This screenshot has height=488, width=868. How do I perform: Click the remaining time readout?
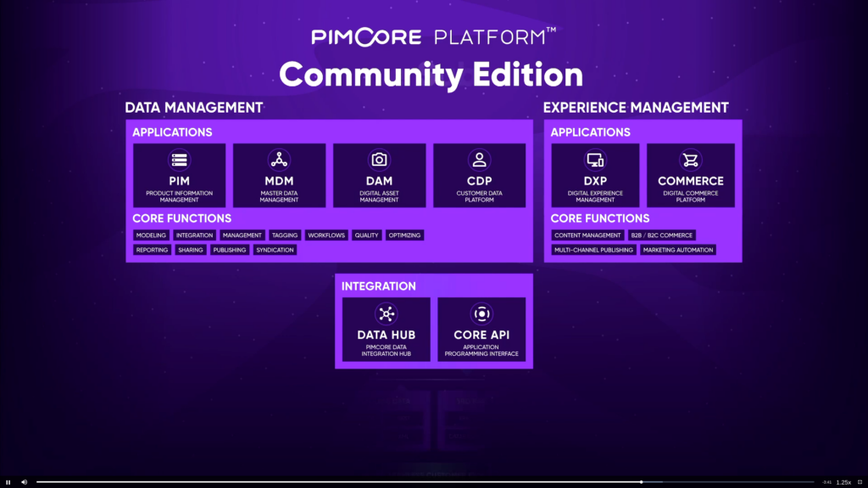pos(826,482)
